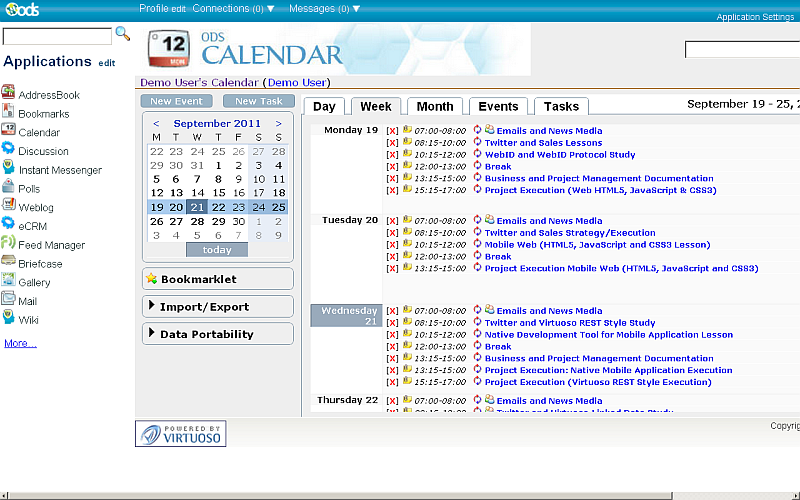Click the Bookmarklet star icon
800x500 pixels.
[152, 279]
